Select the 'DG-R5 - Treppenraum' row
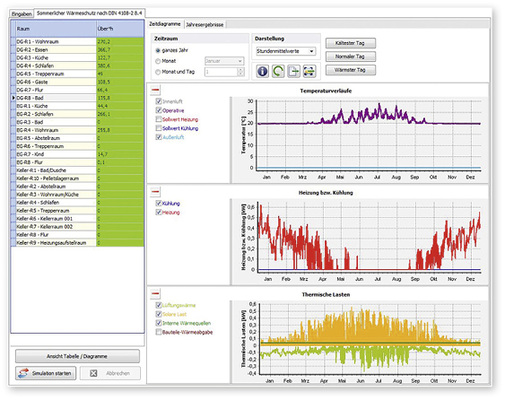The height and width of the screenshot is (400, 505). coord(77,74)
